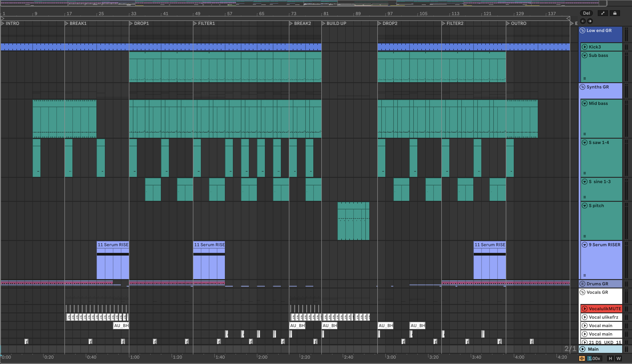The width and height of the screenshot is (632, 364).
Task: Select the first 11 Serum RISE clip
Action: [113, 245]
